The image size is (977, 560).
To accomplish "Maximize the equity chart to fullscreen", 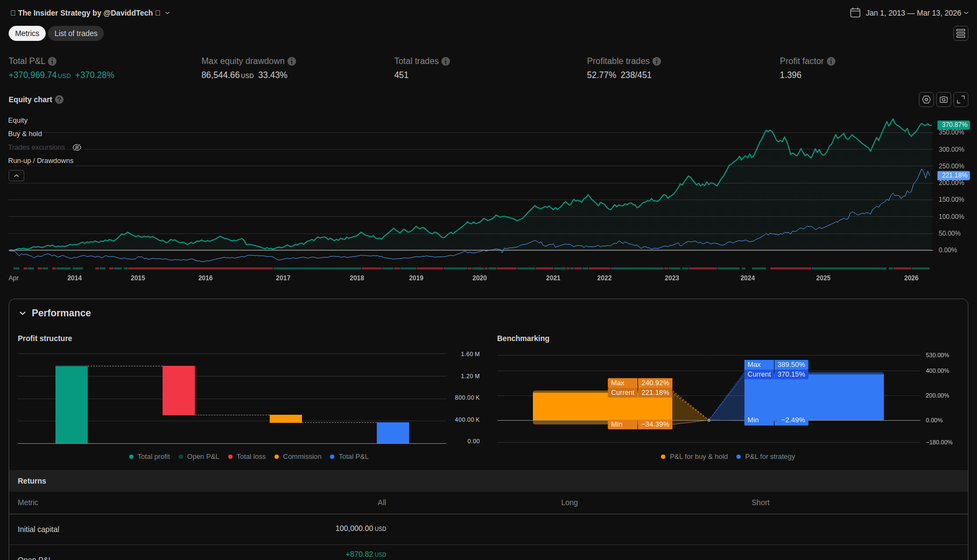I will pyautogui.click(x=961, y=100).
